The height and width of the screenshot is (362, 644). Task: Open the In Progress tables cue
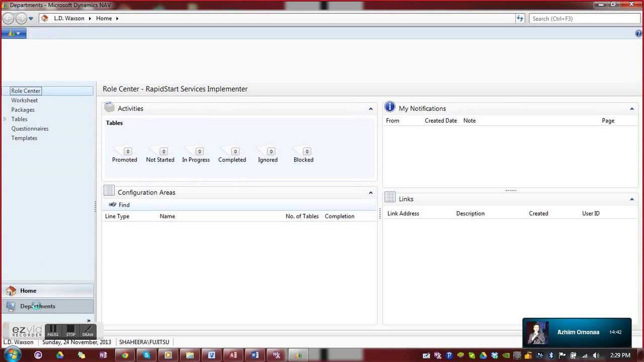click(196, 154)
